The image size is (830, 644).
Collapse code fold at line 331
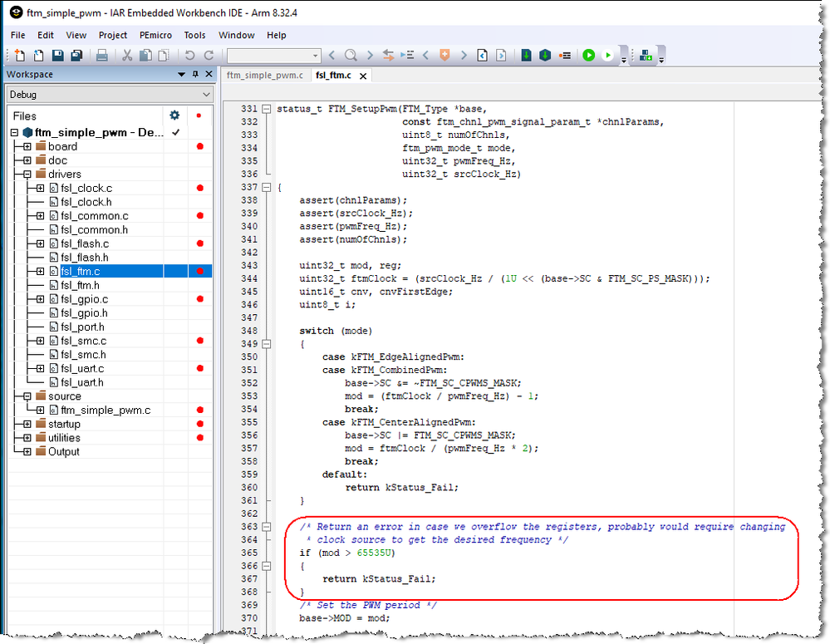tap(266, 109)
